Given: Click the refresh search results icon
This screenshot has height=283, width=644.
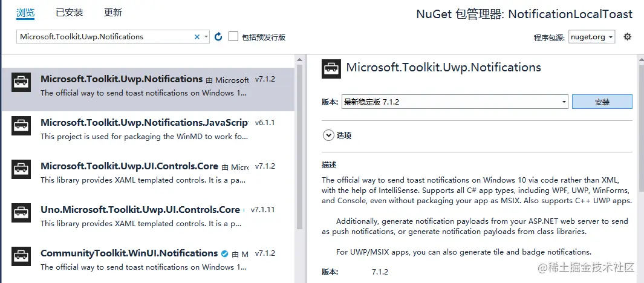Looking at the screenshot, I should (218, 37).
